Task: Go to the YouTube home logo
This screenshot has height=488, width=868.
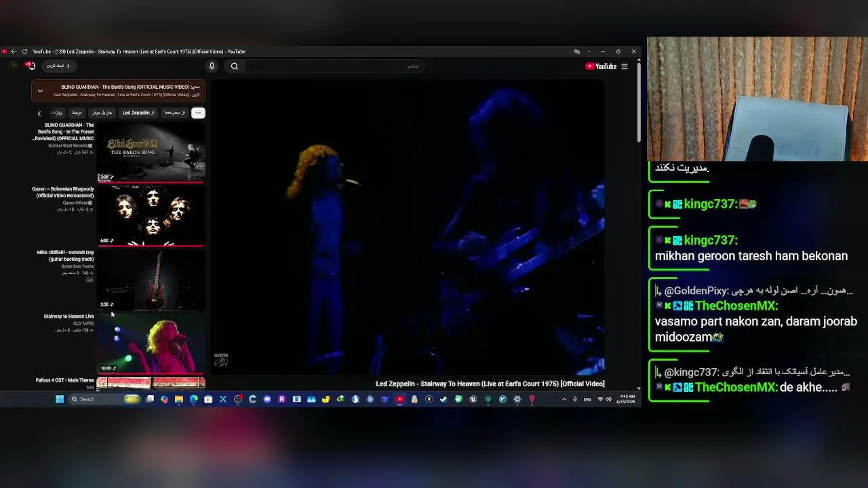Action: point(601,66)
